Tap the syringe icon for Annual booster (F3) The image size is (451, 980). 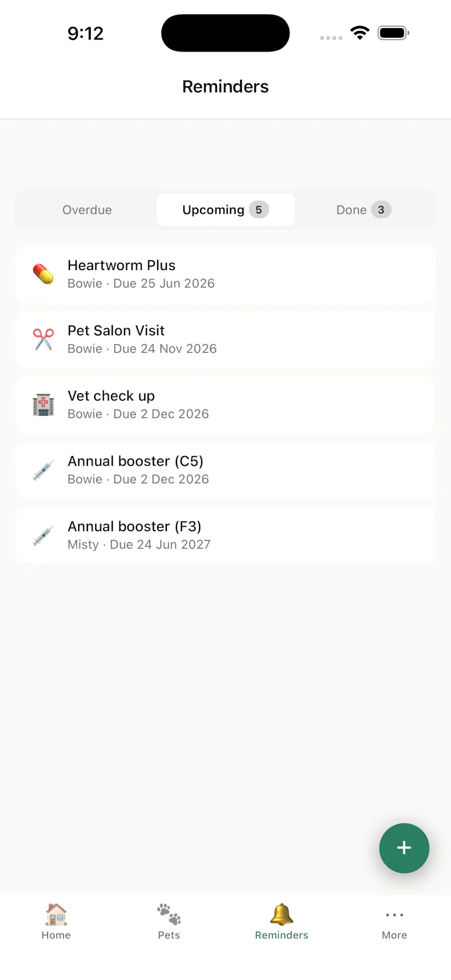pos(43,536)
